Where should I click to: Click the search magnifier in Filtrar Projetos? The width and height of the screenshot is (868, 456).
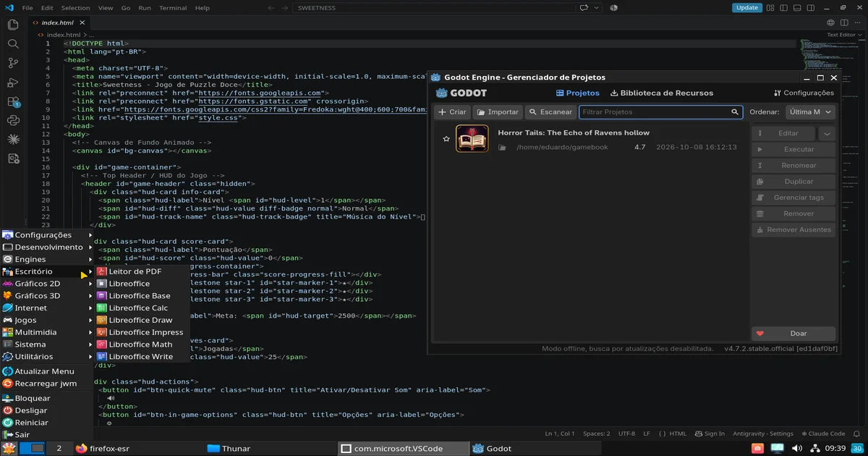(x=735, y=112)
